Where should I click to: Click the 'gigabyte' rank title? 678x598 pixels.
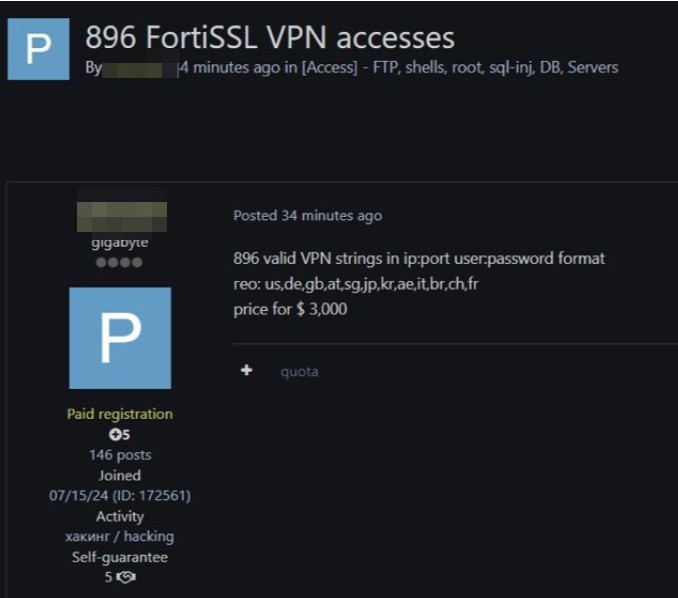pos(120,242)
